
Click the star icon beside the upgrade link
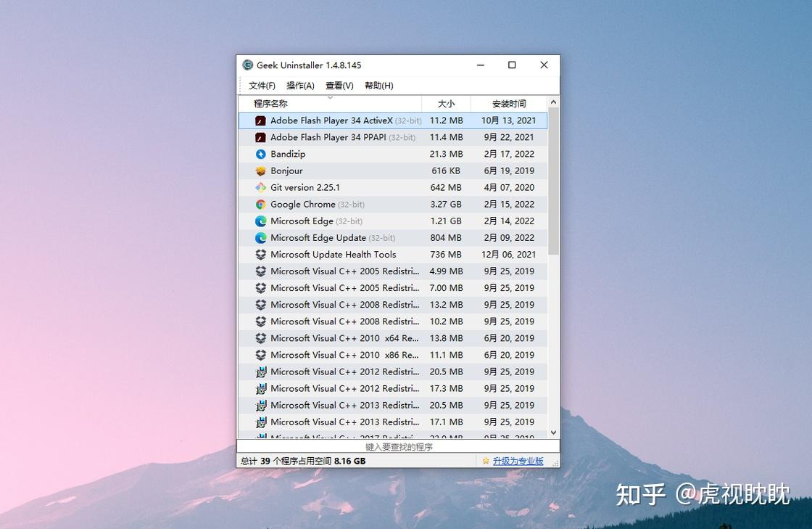pos(484,461)
